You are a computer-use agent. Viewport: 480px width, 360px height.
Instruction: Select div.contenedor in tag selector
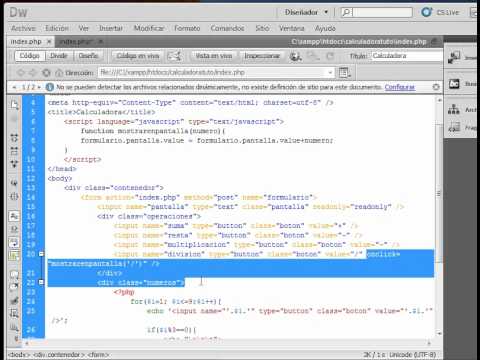[x=58, y=355]
